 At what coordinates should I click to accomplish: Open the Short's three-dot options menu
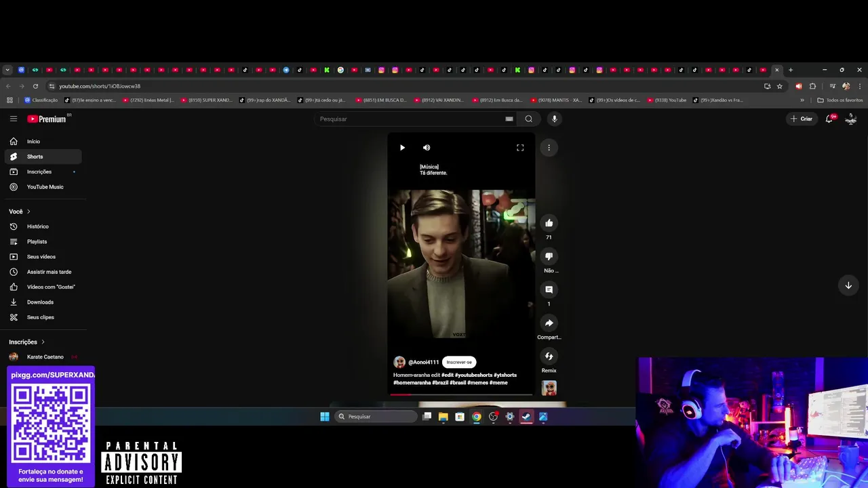coord(549,147)
